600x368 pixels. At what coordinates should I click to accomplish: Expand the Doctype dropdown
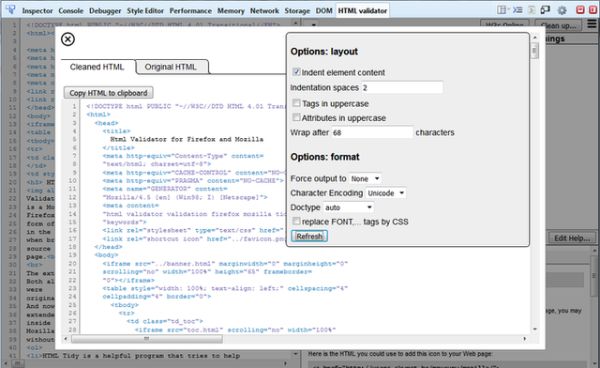(348, 208)
